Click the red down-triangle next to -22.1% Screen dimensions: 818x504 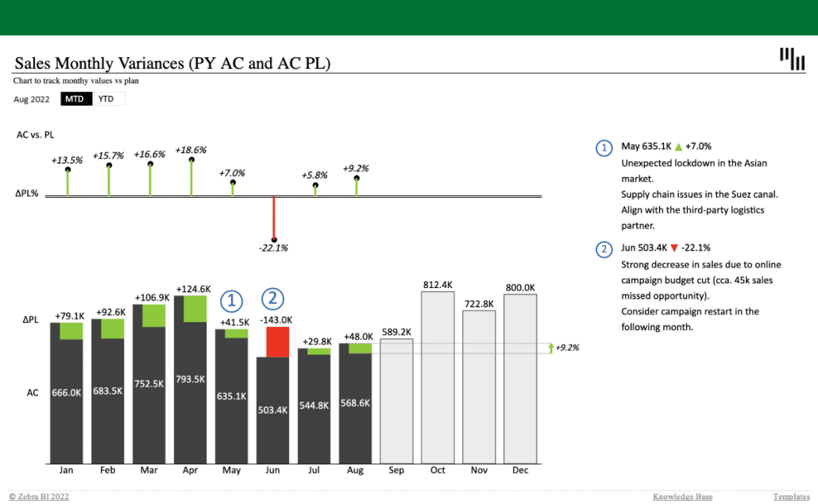tap(674, 247)
